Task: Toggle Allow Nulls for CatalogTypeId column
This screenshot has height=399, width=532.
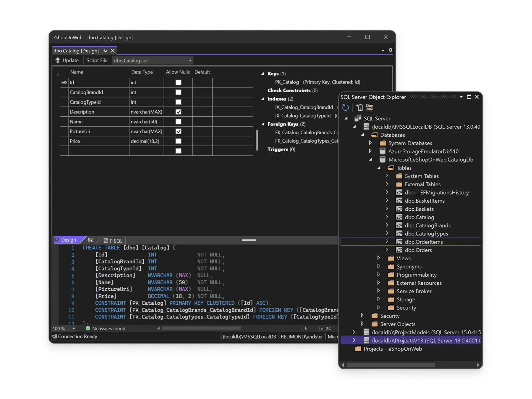Action: tap(178, 102)
